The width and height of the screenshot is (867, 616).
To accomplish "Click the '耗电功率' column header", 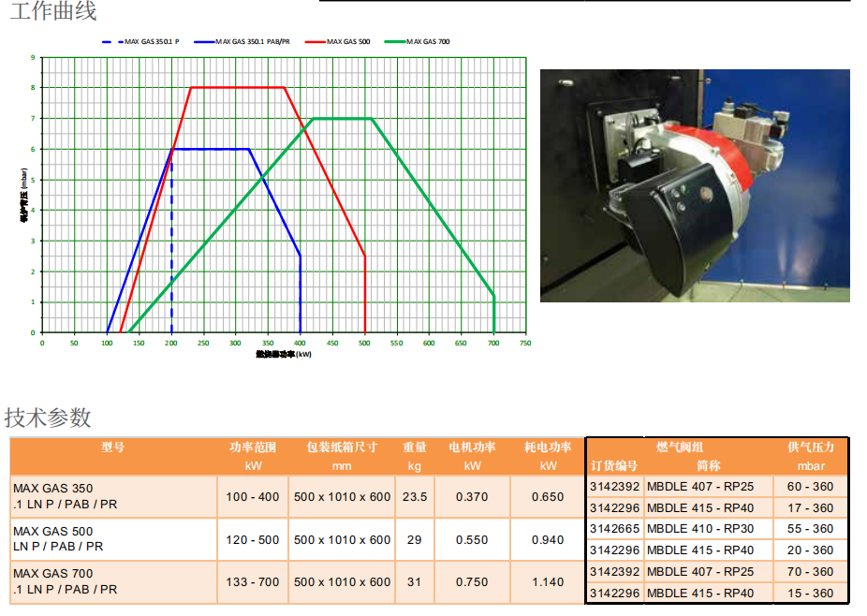I will (548, 447).
